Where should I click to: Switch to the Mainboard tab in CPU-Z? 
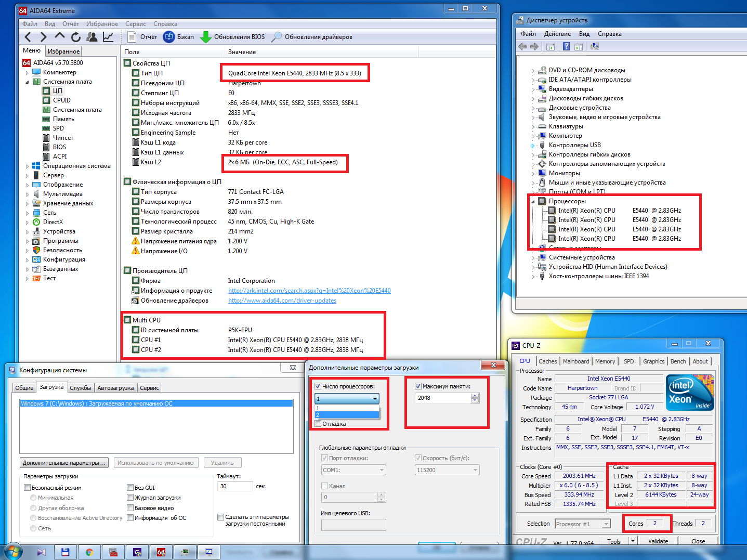(576, 361)
